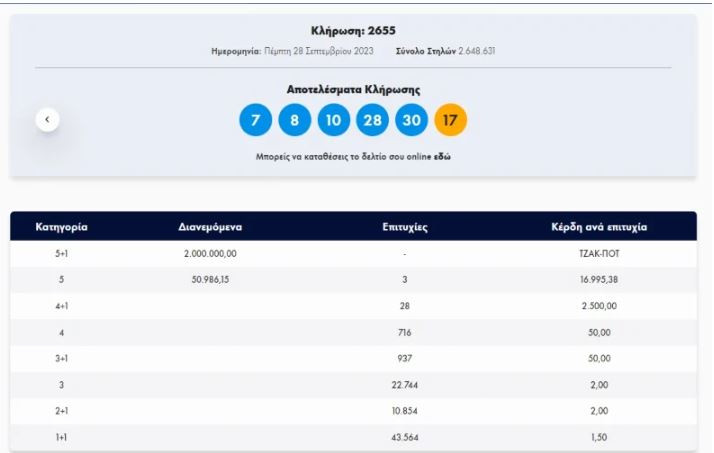This screenshot has width=714, height=453.
Task: Click drawn number ball 28
Action: point(372,120)
